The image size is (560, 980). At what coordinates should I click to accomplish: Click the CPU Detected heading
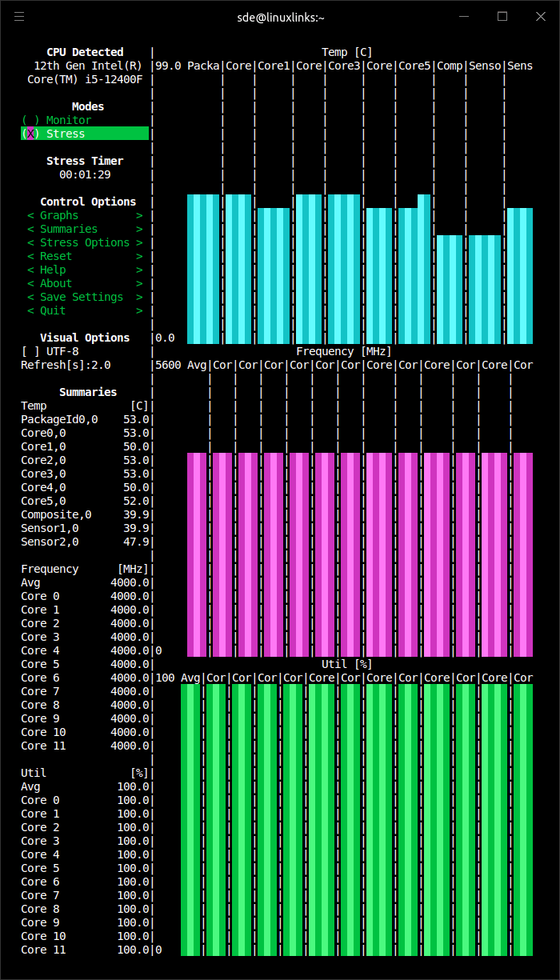coord(85,52)
